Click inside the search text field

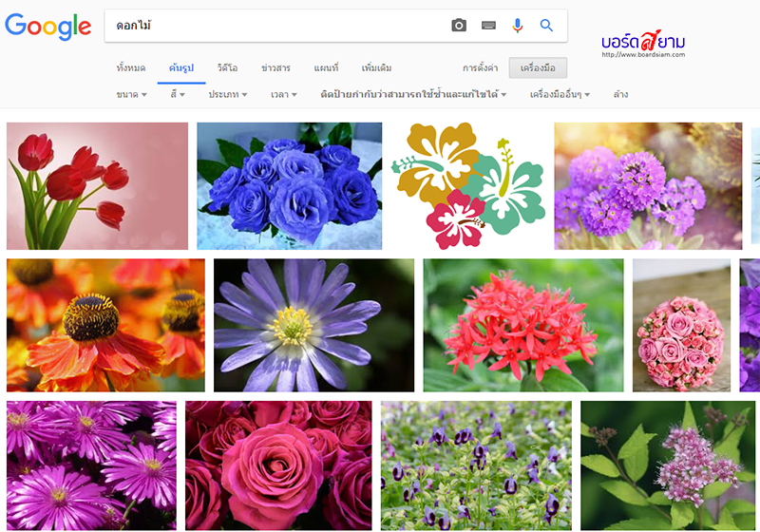pyautogui.click(x=275, y=26)
